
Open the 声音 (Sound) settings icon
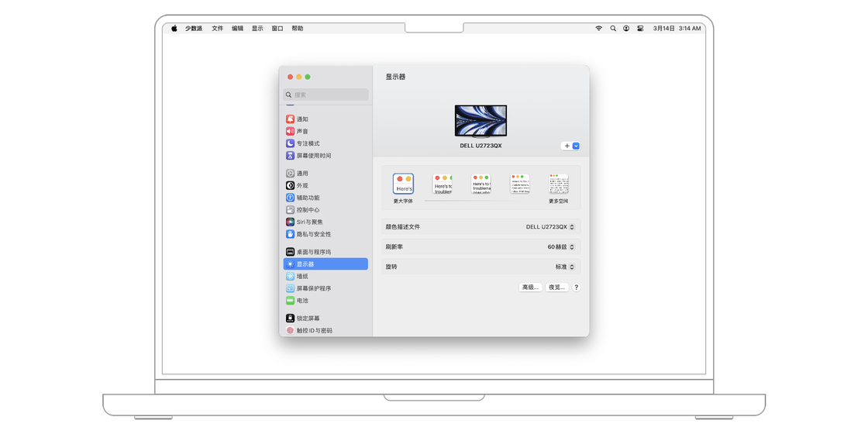click(x=290, y=131)
